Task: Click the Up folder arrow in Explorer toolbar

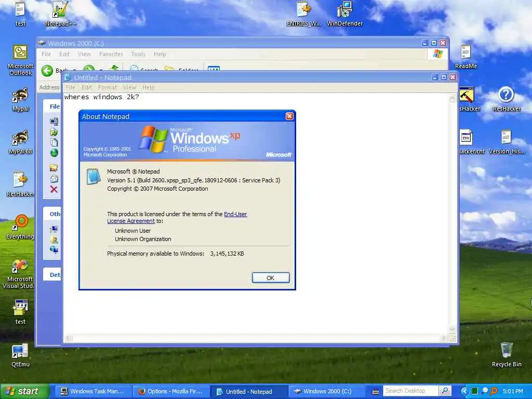Action: 115,69
